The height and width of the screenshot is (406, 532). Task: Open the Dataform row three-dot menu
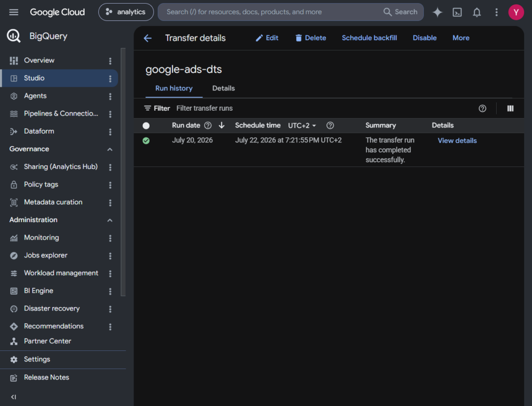(110, 132)
